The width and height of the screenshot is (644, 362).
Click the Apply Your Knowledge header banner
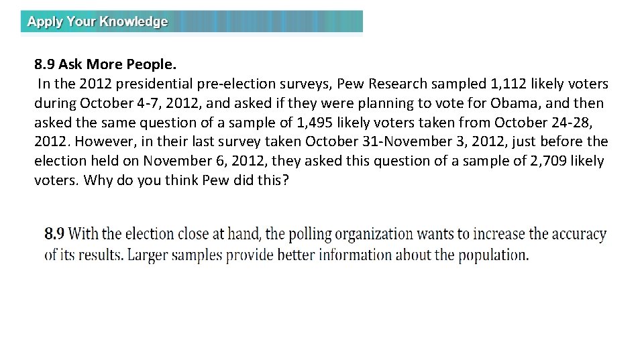pos(192,21)
